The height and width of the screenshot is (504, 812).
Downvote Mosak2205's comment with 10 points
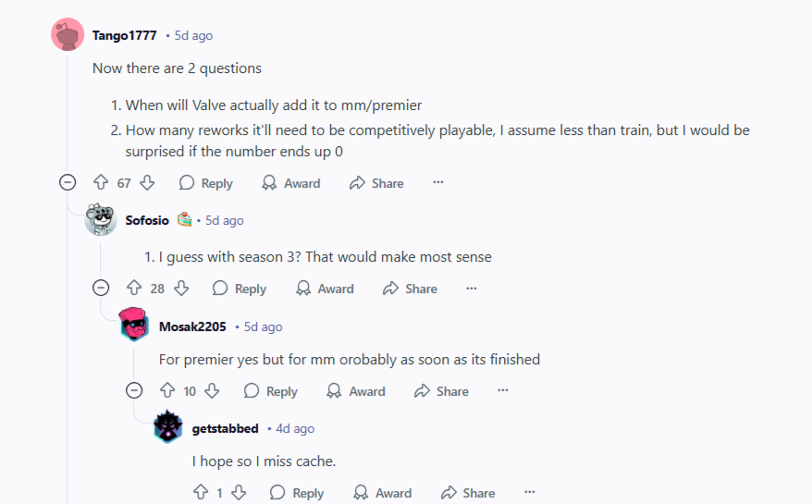pos(212,391)
